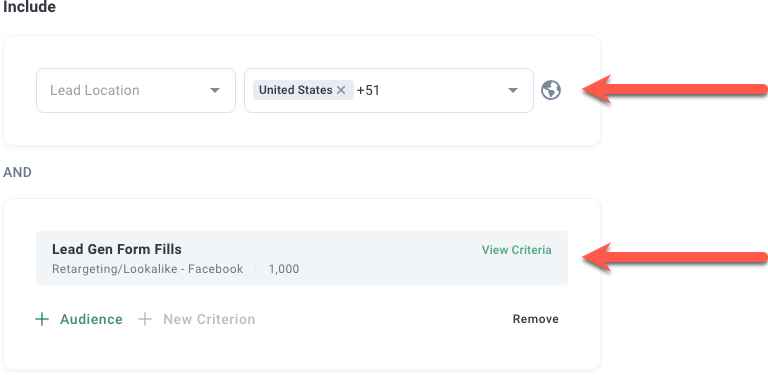Click the AND operator label between groups
Screen dimensions: 768x375
(18, 172)
